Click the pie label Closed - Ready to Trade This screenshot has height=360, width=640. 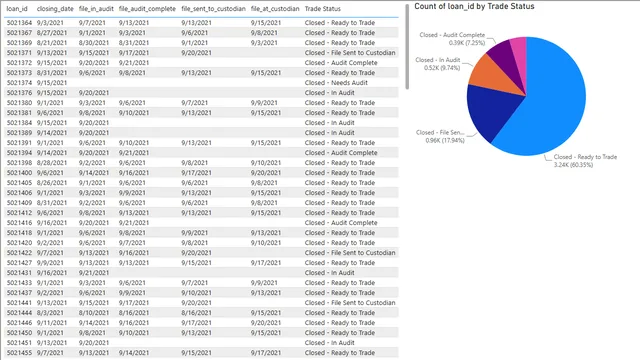pos(585,157)
